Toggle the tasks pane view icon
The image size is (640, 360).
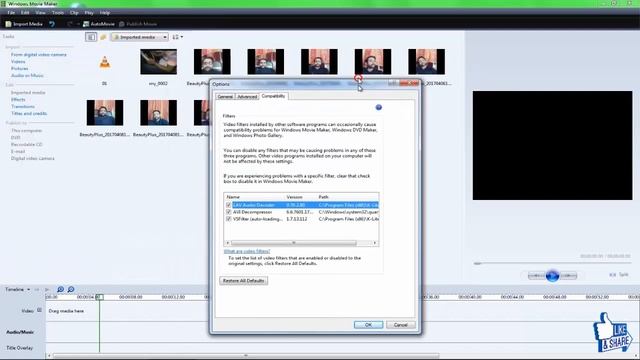91,37
